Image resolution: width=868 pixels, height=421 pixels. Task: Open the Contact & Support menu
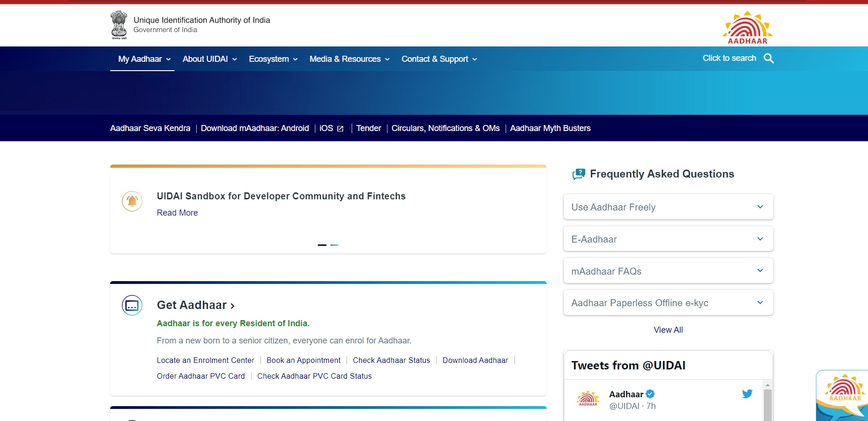tap(439, 59)
